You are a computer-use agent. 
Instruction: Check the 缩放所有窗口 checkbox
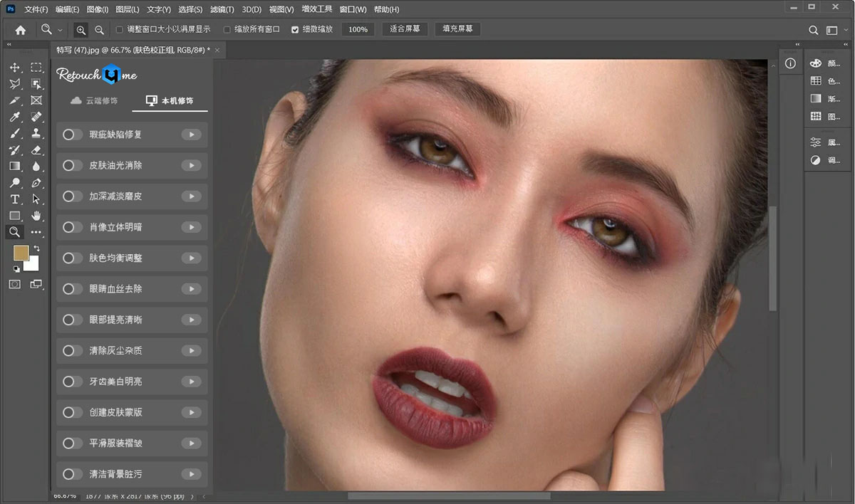pyautogui.click(x=227, y=30)
